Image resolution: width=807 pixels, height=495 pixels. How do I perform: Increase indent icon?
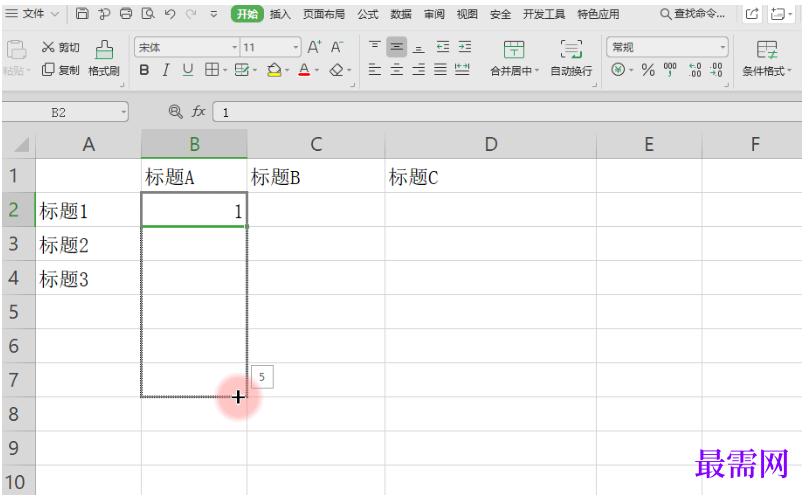pyautogui.click(x=465, y=47)
